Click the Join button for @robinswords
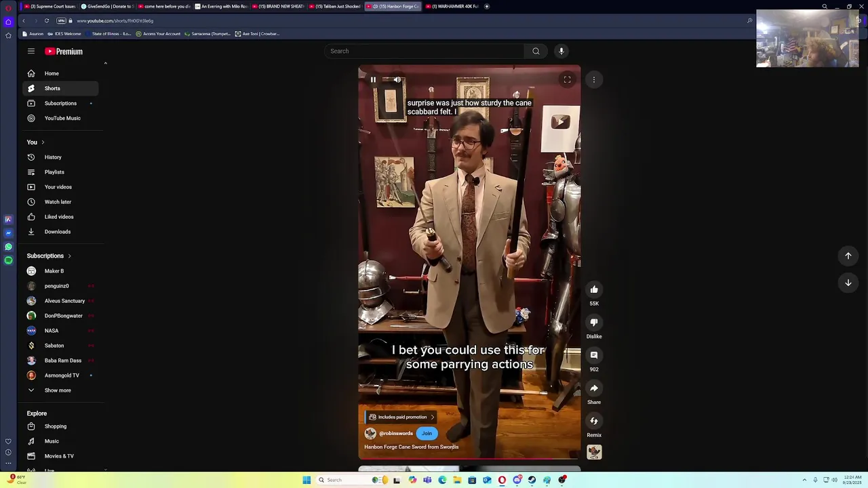This screenshot has height=488, width=868. (427, 433)
